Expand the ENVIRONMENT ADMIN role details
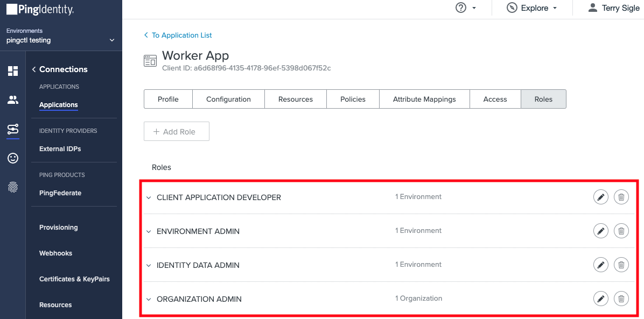 pos(149,231)
